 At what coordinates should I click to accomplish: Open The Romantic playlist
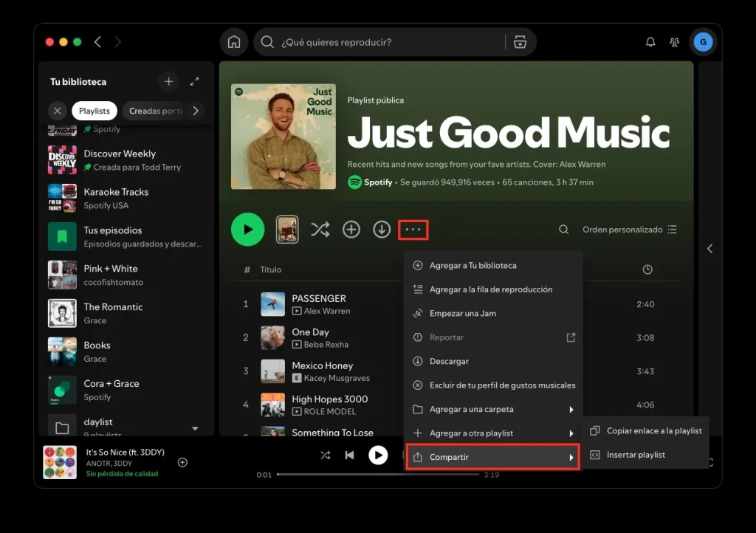point(126,313)
